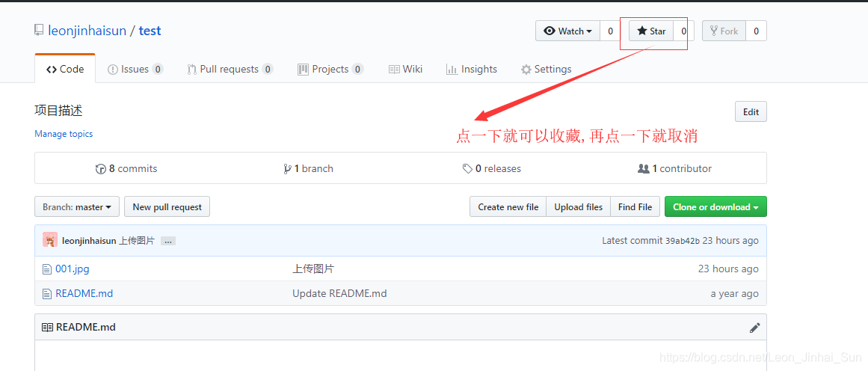Click the file icon for README.md
Image resolution: width=868 pixels, height=371 pixels.
47,293
